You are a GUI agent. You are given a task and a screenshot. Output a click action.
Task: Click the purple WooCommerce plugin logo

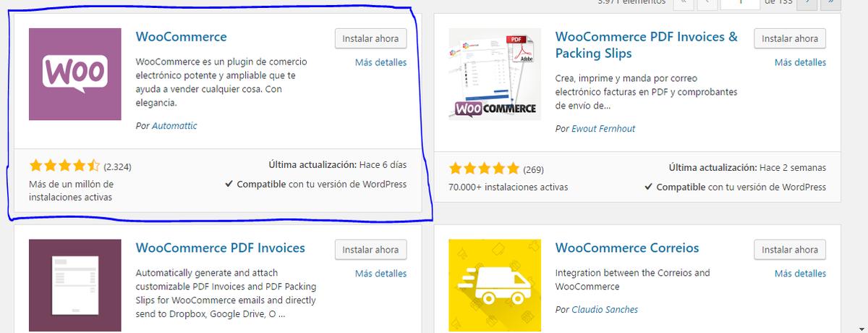click(x=75, y=74)
